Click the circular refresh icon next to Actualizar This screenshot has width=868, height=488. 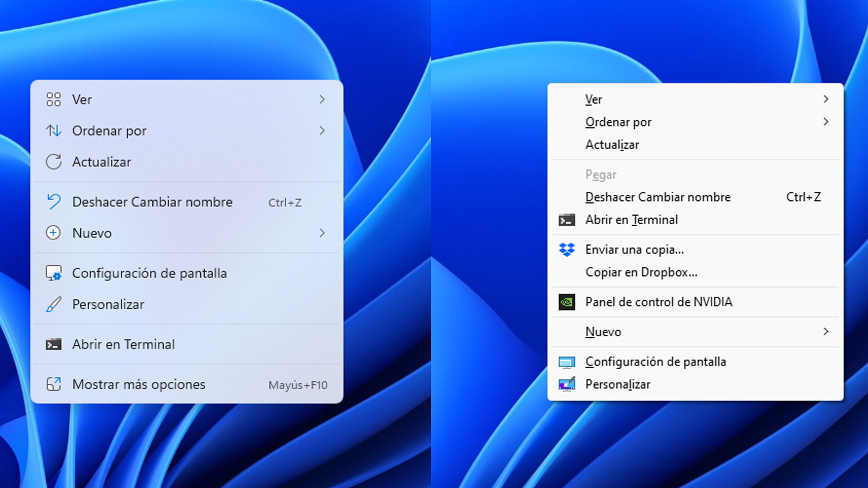54,162
